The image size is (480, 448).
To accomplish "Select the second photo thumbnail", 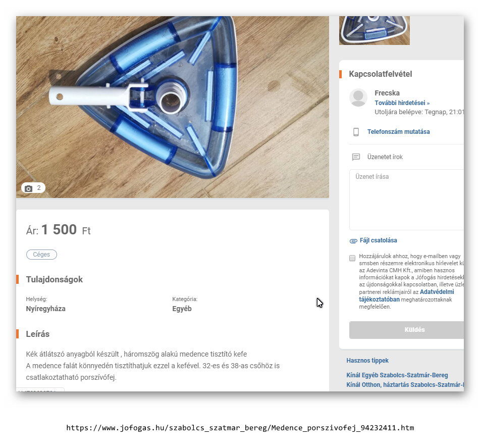I will (x=375, y=30).
